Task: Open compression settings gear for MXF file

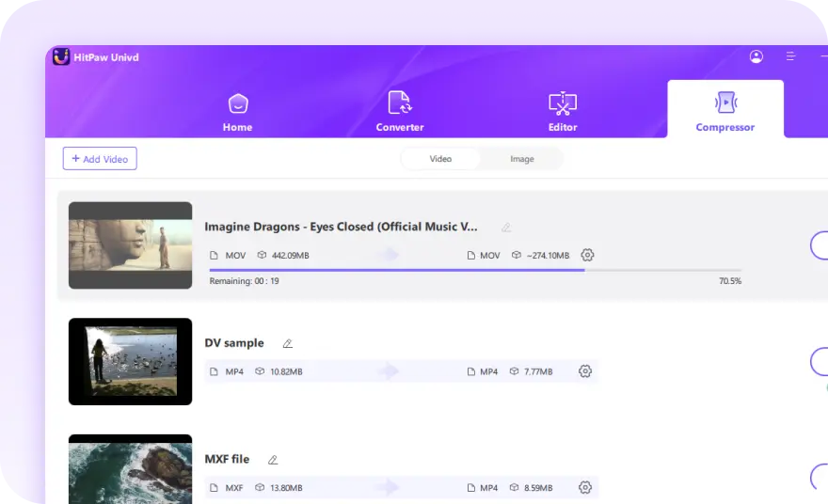Action: click(585, 487)
